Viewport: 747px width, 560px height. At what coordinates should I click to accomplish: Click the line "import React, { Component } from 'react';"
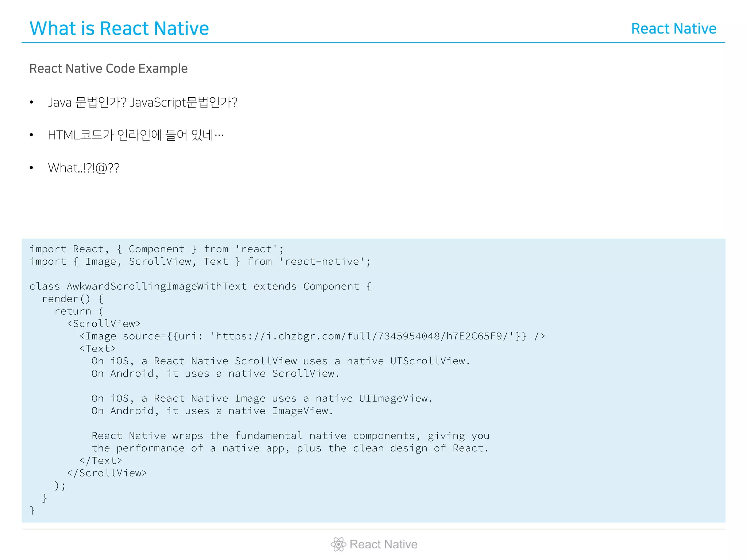coord(156,249)
